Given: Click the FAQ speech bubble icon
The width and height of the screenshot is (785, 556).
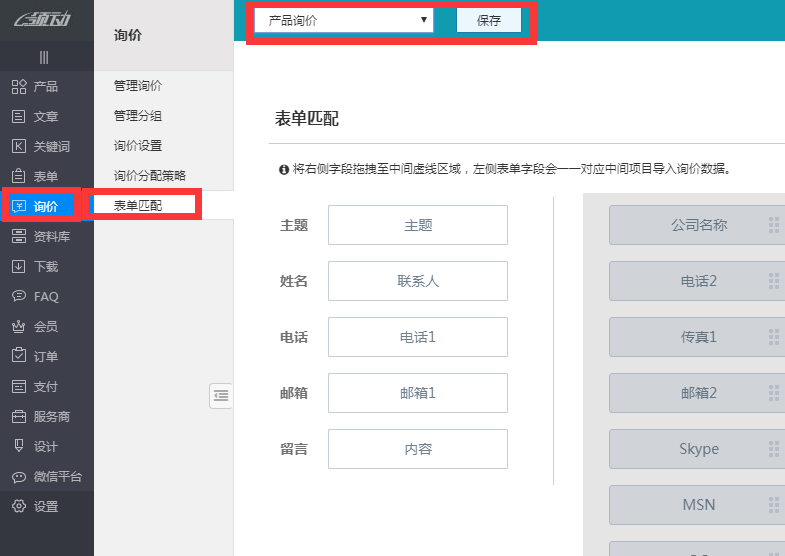Looking at the screenshot, I should click(x=18, y=297).
